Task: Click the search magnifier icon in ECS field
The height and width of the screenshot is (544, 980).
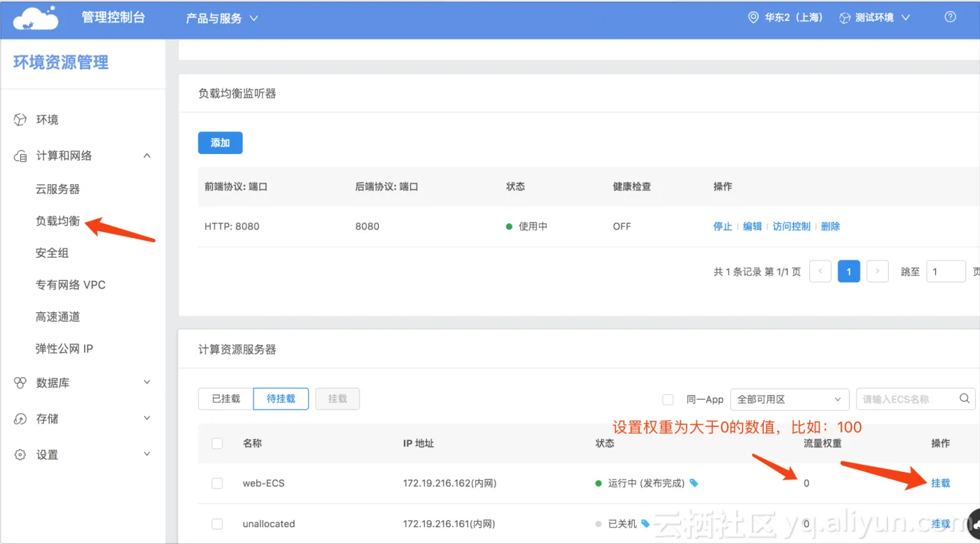Action: pos(965,399)
